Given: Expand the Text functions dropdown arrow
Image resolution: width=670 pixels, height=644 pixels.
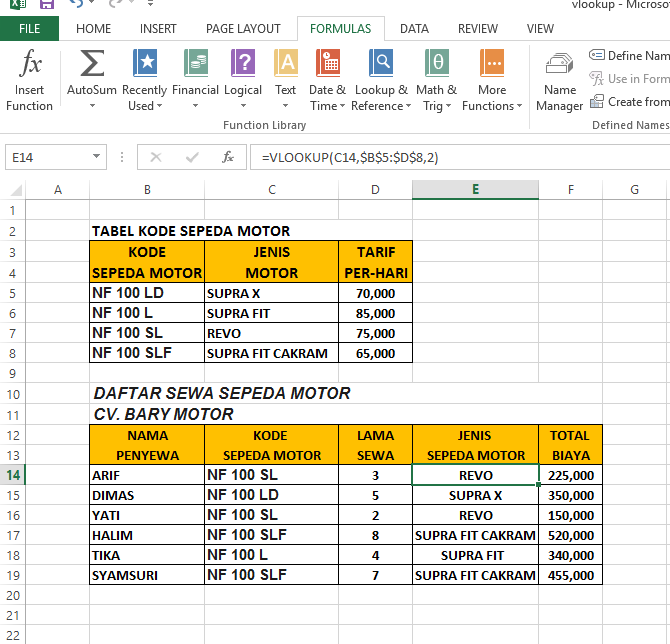Looking at the screenshot, I should tap(285, 106).
